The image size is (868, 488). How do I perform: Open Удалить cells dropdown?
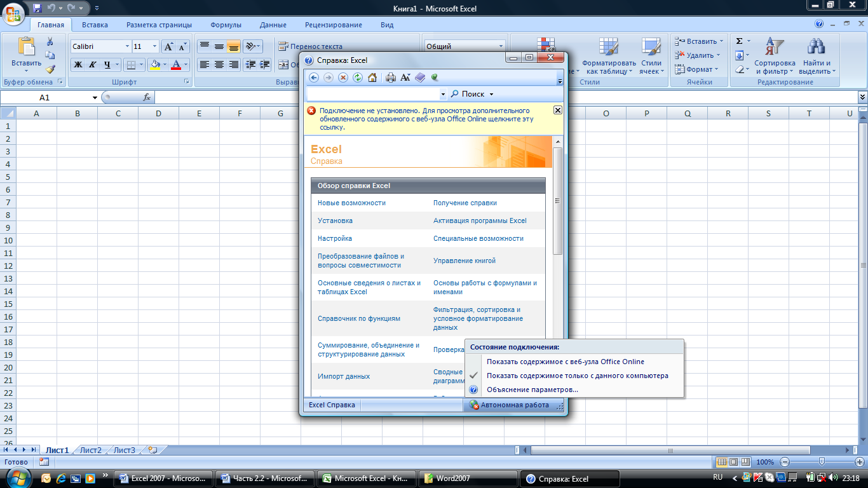(x=718, y=56)
